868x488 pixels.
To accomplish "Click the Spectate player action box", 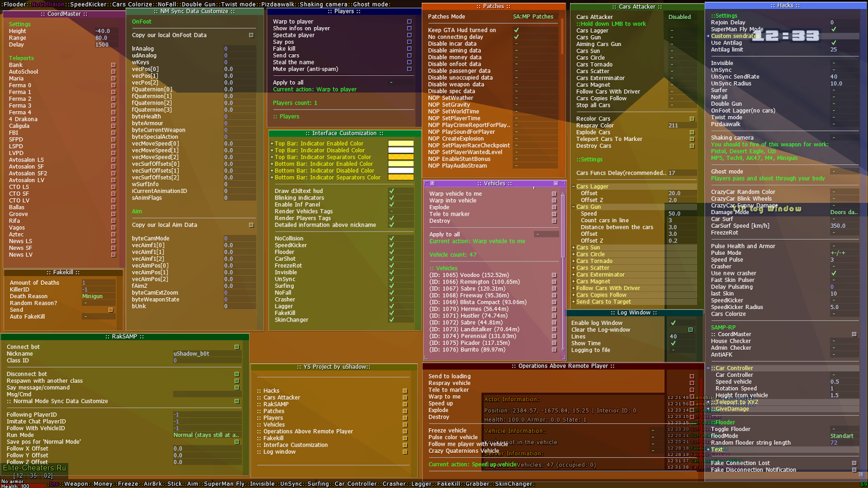I will [410, 35].
